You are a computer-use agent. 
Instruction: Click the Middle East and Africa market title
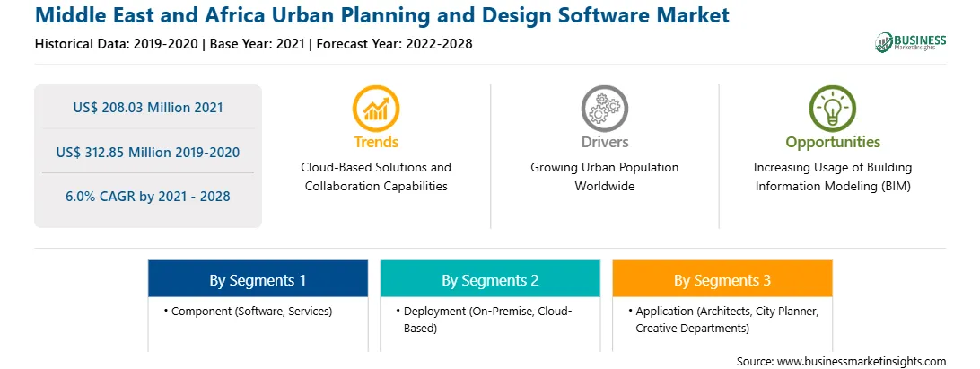tap(382, 15)
